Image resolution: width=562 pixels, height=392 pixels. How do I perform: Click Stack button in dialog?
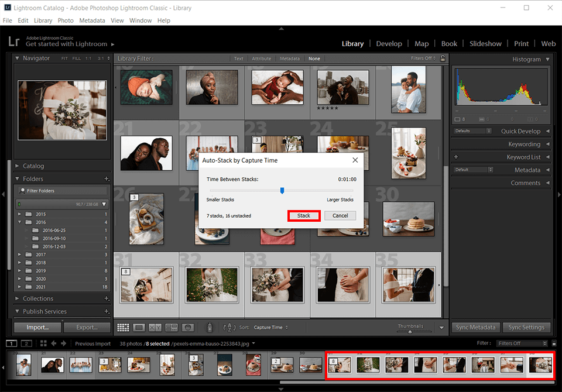(x=304, y=216)
